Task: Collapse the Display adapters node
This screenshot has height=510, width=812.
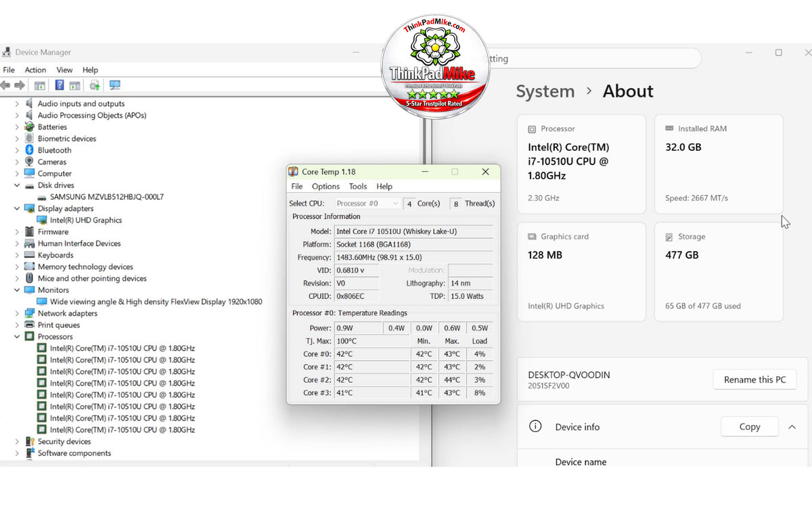Action: pyautogui.click(x=17, y=208)
